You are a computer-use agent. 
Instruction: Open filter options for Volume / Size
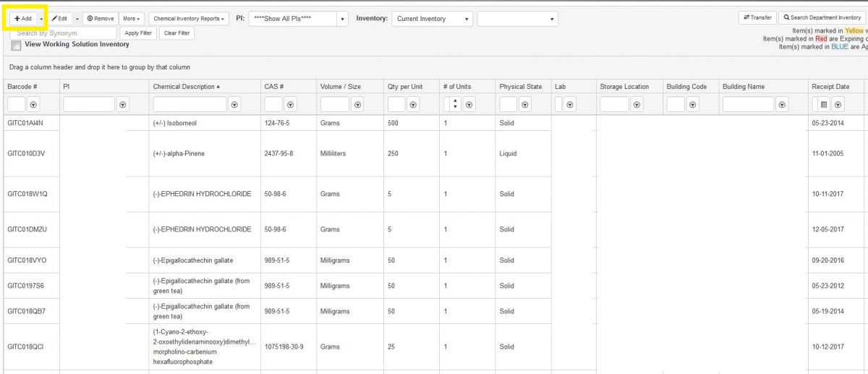coord(357,105)
